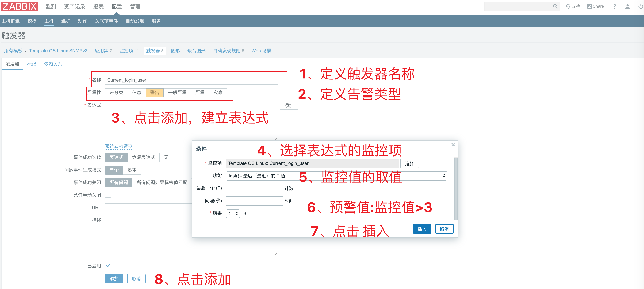Disable the 已启用 checkbox

click(x=108, y=265)
